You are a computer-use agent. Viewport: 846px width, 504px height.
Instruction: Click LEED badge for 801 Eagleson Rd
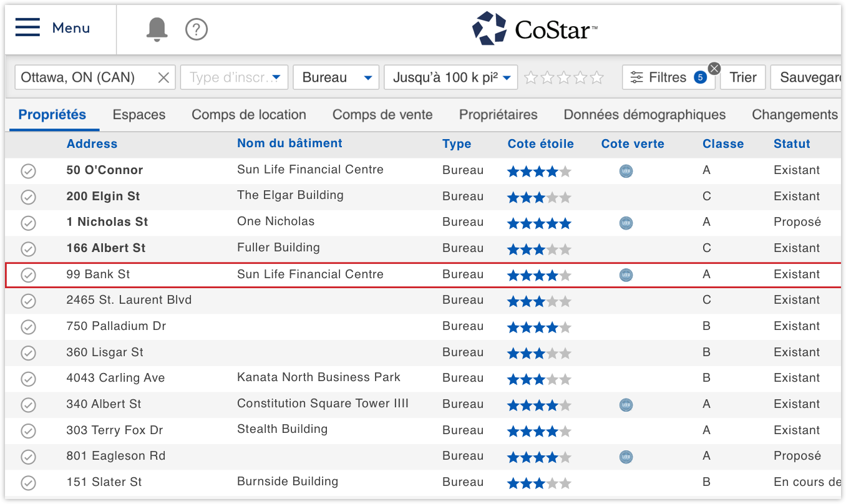pyautogui.click(x=626, y=457)
